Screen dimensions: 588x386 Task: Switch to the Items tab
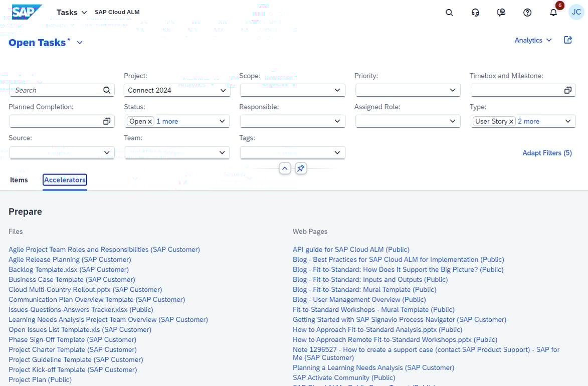coord(19,180)
